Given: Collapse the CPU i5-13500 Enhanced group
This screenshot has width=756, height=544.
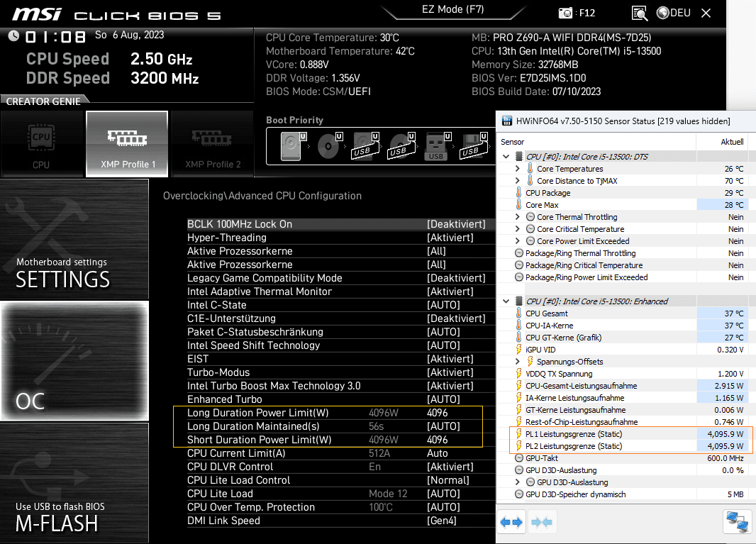Looking at the screenshot, I should tap(506, 301).
